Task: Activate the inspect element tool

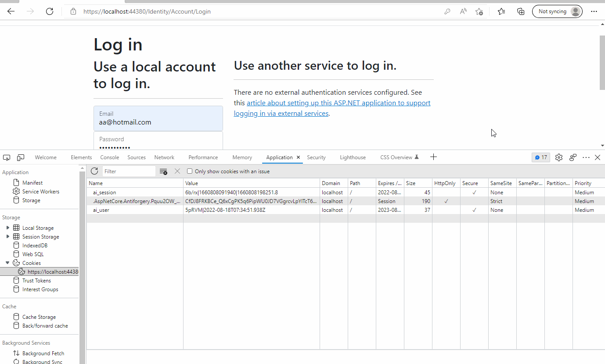Action: [x=6, y=157]
